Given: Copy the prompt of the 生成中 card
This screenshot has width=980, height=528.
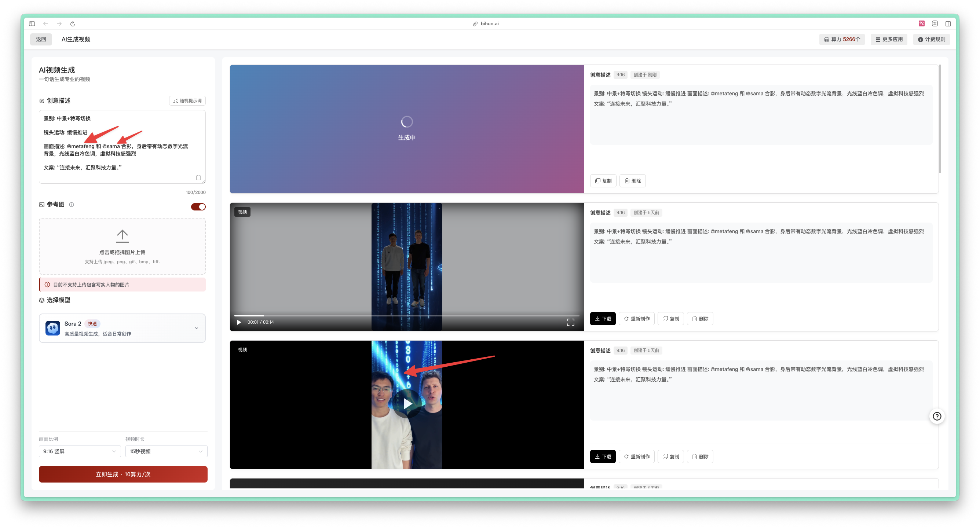Looking at the screenshot, I should tap(603, 181).
